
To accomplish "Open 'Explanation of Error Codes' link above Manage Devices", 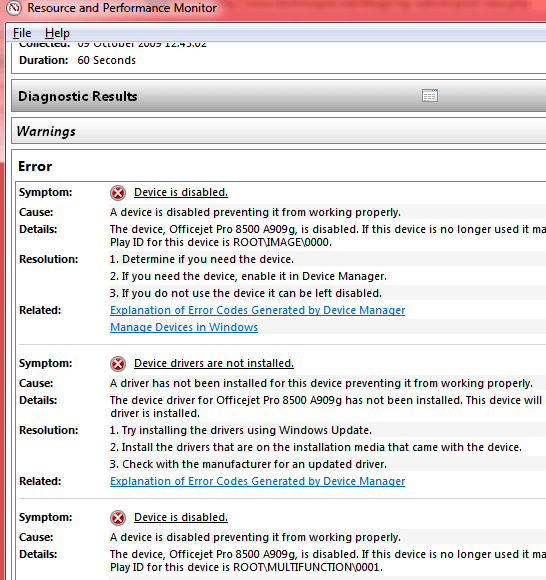I will point(257,310).
